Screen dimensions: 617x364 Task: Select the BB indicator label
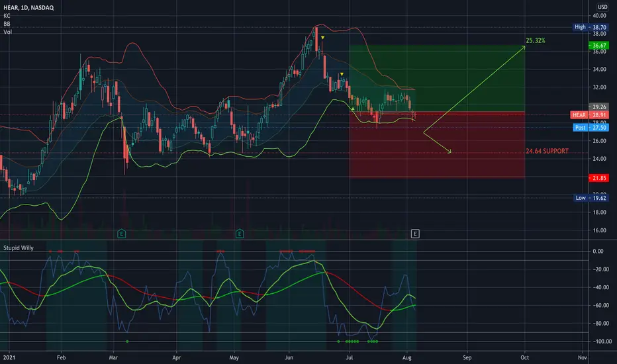[x=7, y=24]
